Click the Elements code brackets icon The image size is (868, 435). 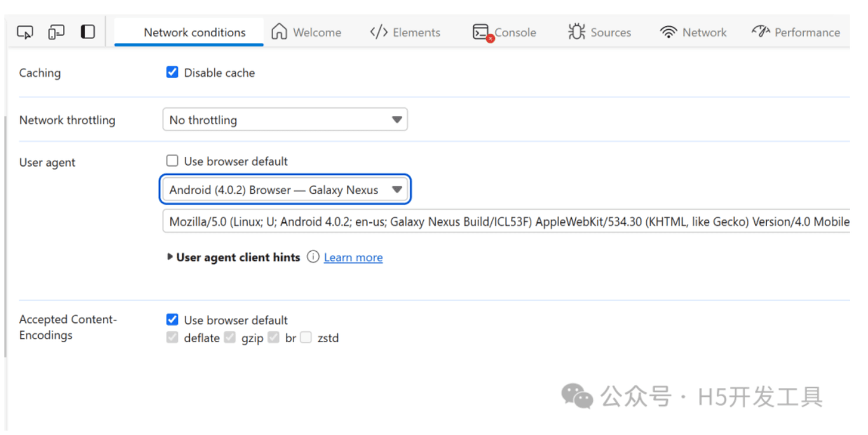coord(379,32)
